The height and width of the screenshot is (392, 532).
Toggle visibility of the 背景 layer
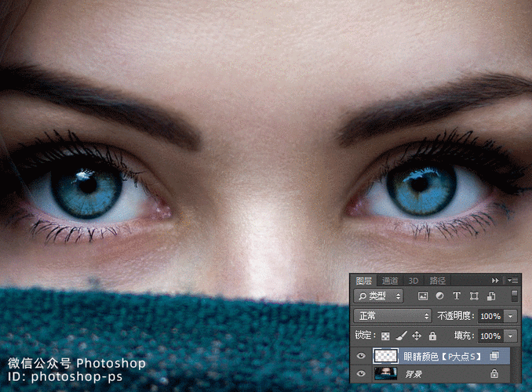(361, 374)
